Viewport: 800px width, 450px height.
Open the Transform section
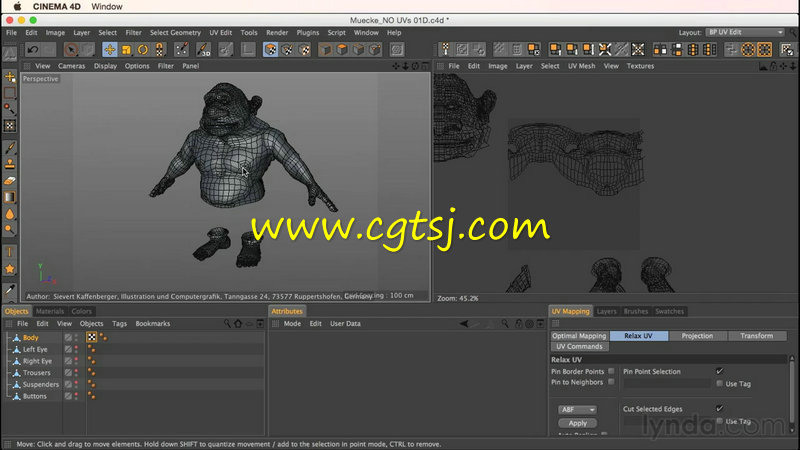[x=757, y=336]
